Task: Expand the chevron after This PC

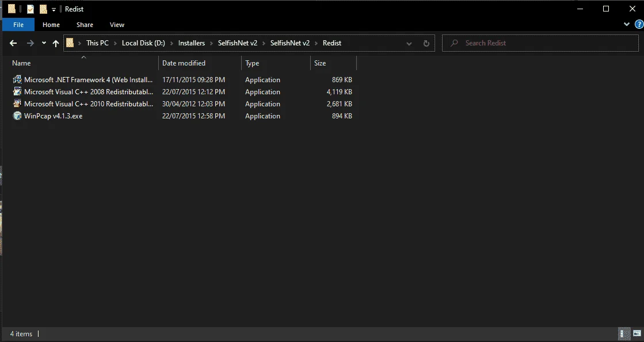Action: [116, 43]
